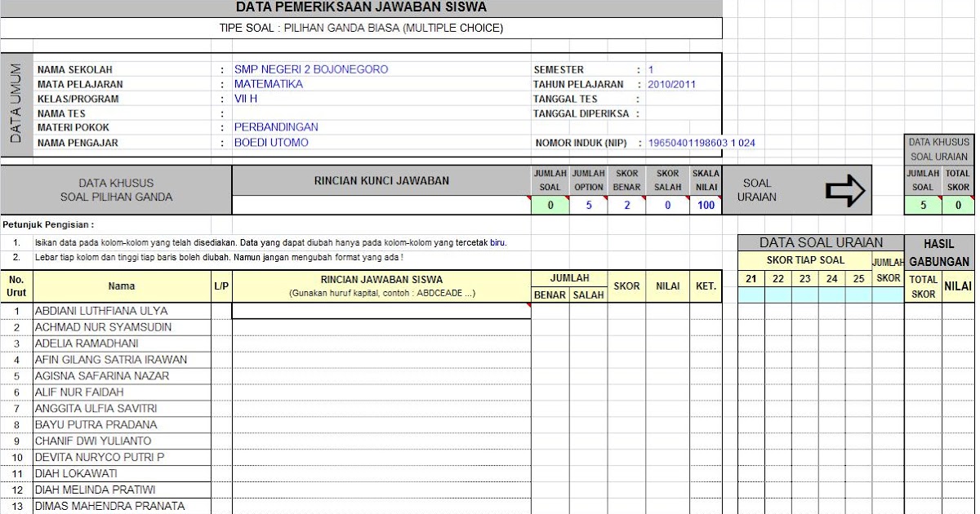Viewport: 980px width, 514px height.
Task: Click L/P cell for ACHMAD NUR SYAMSUDIN
Action: click(x=221, y=327)
